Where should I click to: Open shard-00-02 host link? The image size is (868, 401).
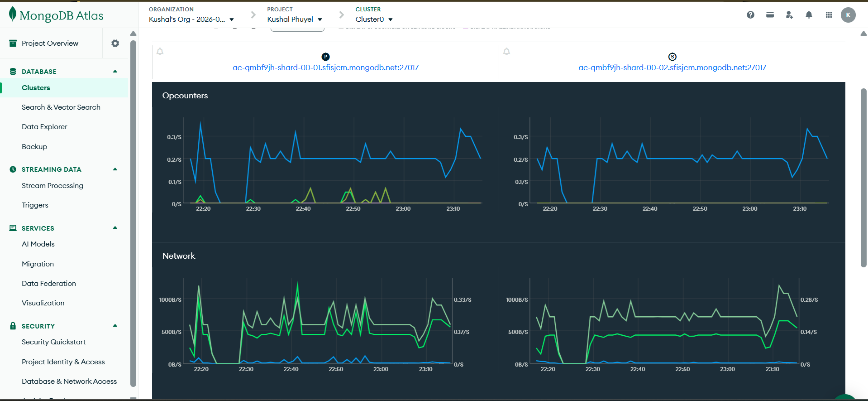(672, 68)
